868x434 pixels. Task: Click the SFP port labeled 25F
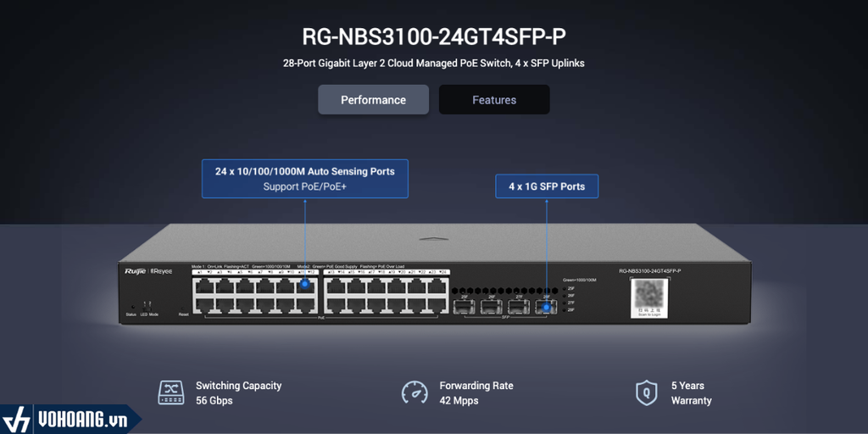pos(464,307)
